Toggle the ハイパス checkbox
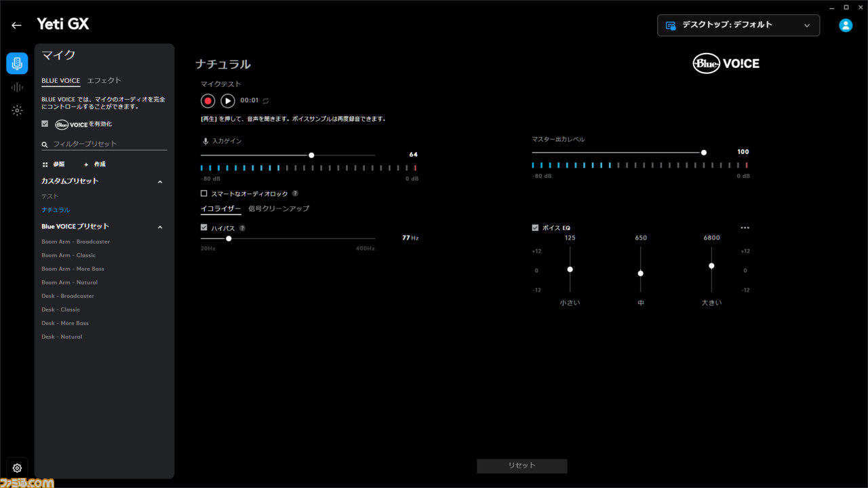This screenshot has height=488, width=868. pyautogui.click(x=204, y=228)
